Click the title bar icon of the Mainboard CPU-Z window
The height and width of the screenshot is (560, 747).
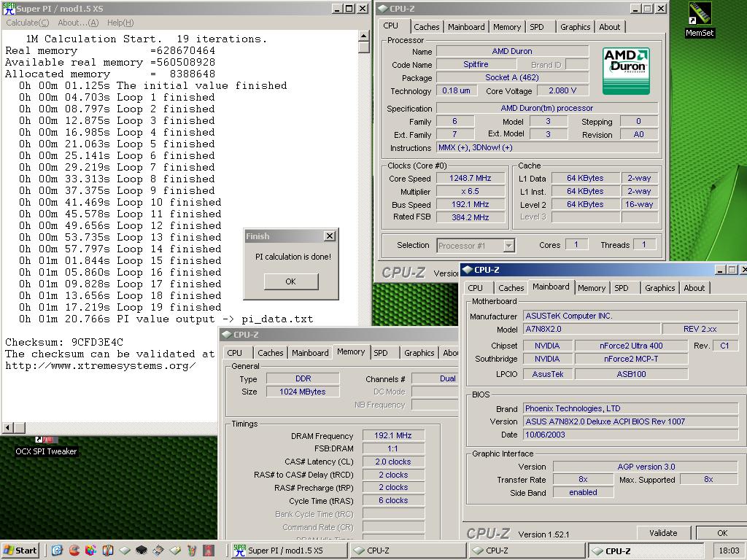pyautogui.click(x=467, y=270)
